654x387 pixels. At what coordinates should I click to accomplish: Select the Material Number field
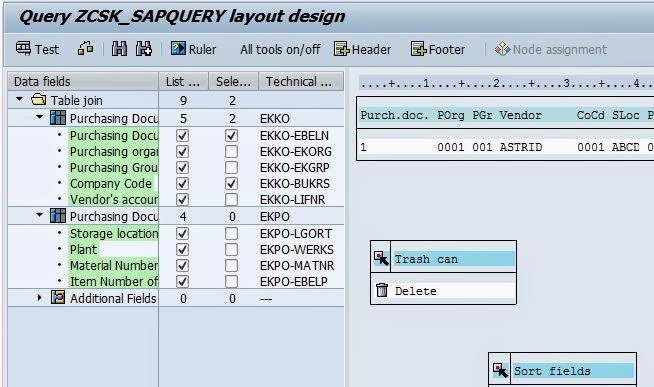point(113,266)
